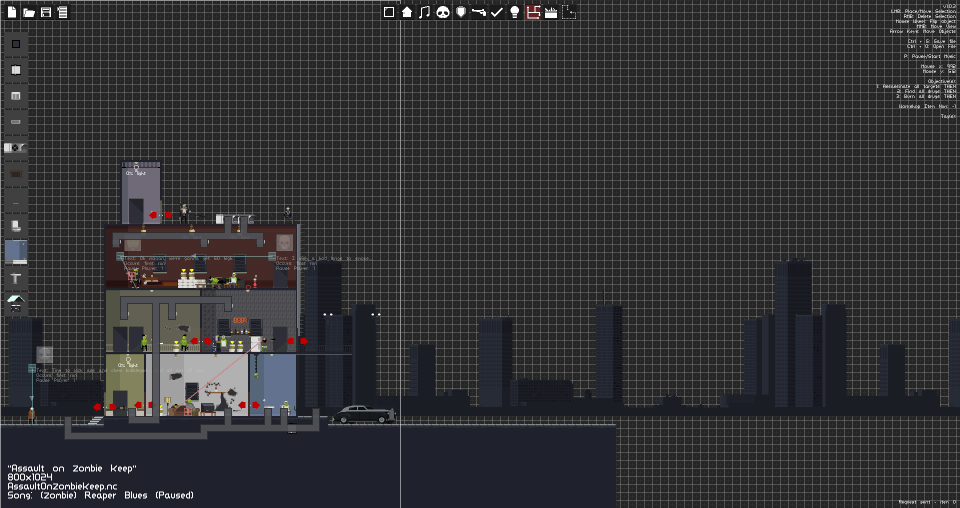Open the music note song category
This screenshot has height=508, width=960.
click(x=425, y=12)
